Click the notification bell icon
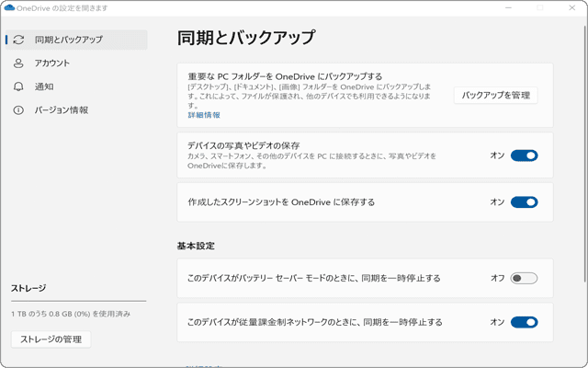This screenshot has width=588, height=368. [x=18, y=86]
